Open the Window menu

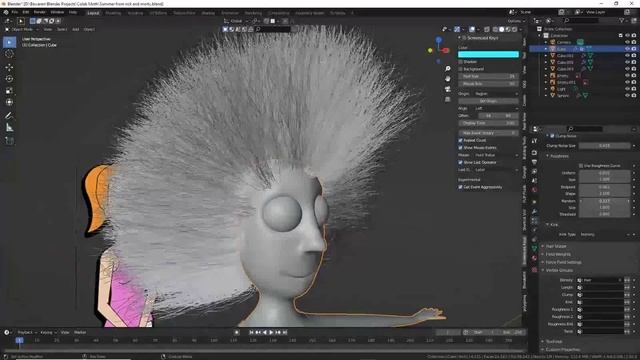tap(57, 13)
